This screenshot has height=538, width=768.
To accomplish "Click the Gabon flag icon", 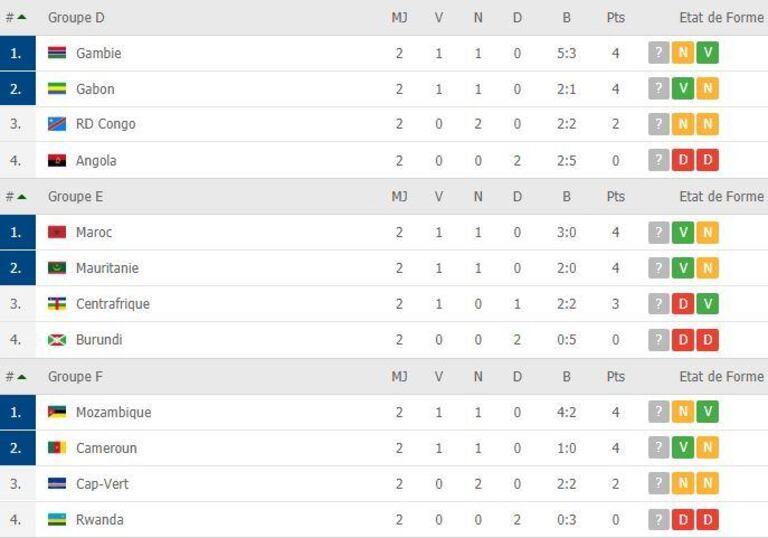I will pyautogui.click(x=57, y=89).
